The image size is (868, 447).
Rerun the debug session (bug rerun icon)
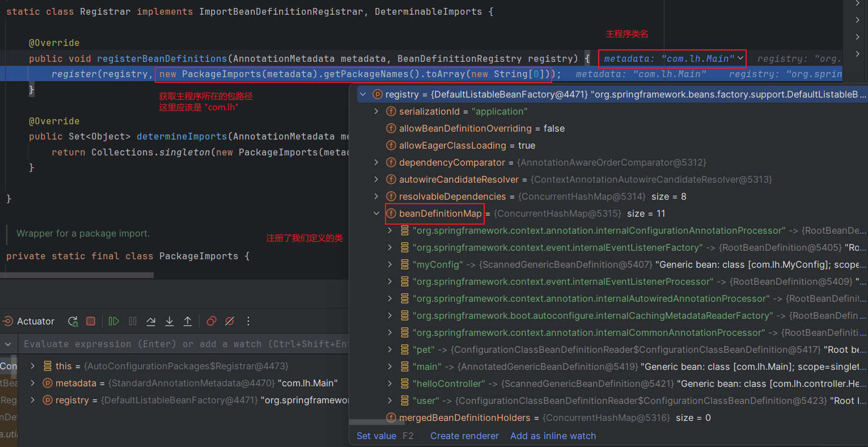73,321
